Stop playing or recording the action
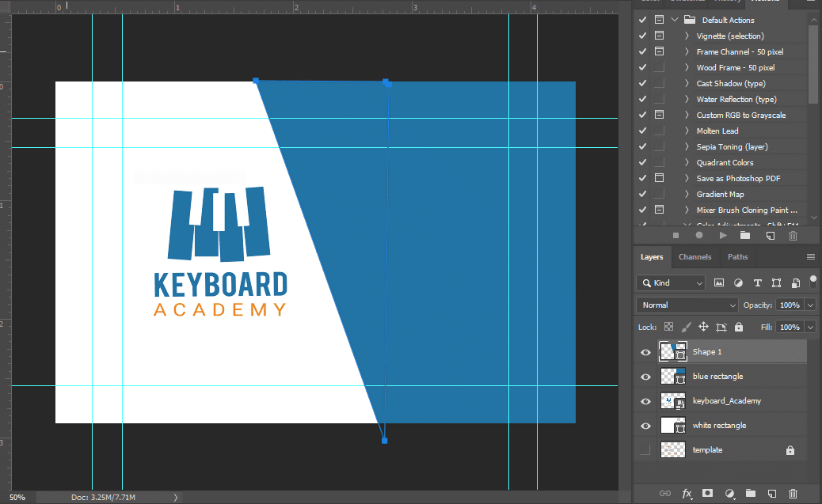822x504 pixels. 675,236
